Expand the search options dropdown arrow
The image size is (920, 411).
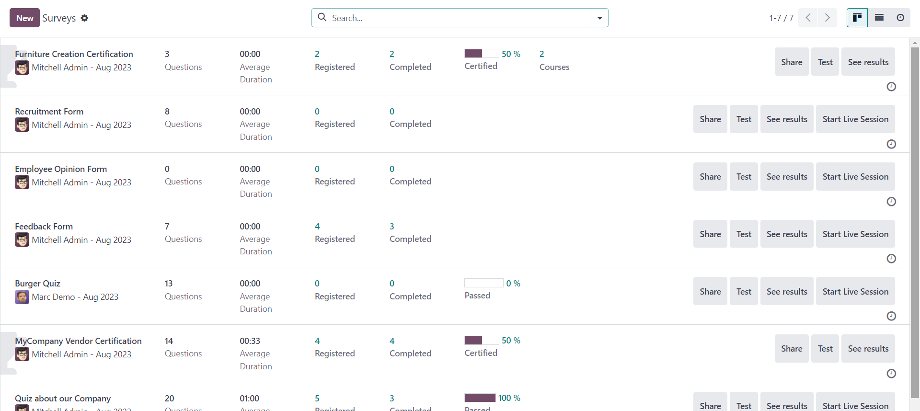pyautogui.click(x=600, y=18)
